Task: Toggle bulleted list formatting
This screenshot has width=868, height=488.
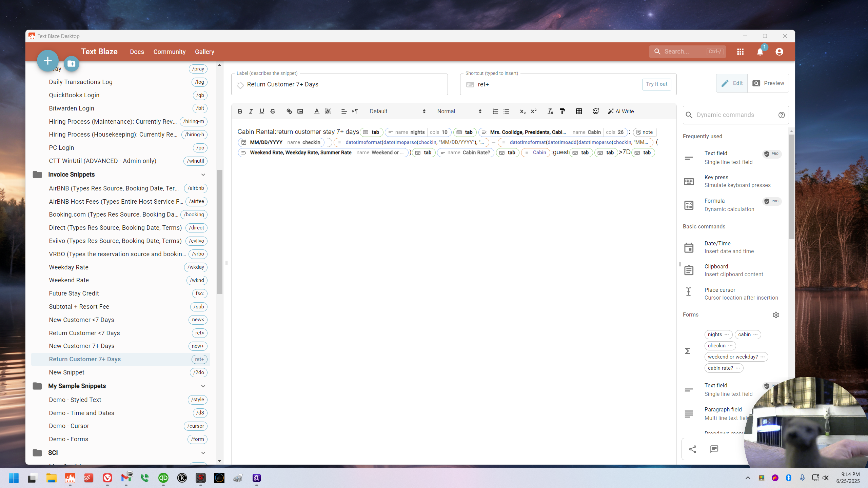Action: [x=506, y=111]
